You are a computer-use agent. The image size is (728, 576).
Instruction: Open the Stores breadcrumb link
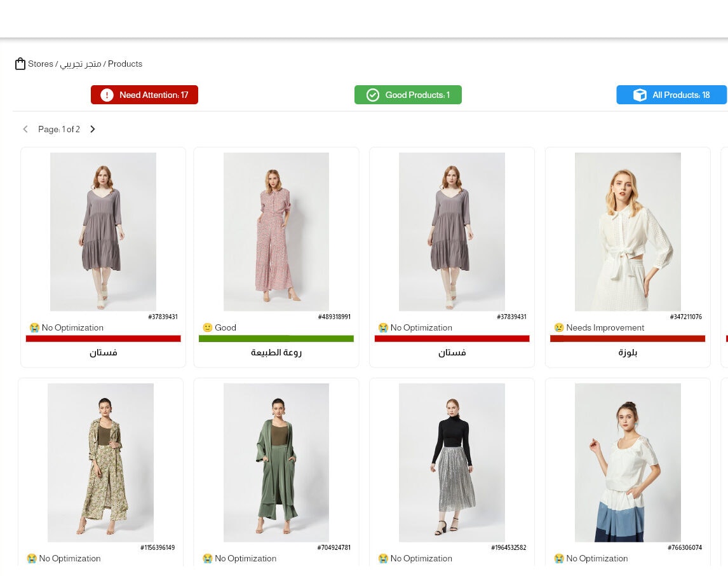pyautogui.click(x=41, y=64)
